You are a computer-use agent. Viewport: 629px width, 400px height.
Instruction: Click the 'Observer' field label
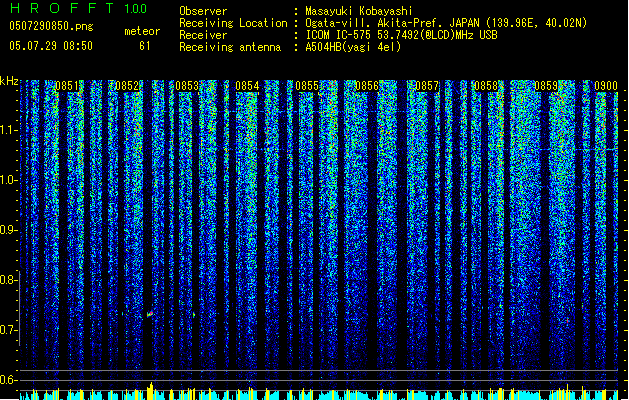pos(203,11)
